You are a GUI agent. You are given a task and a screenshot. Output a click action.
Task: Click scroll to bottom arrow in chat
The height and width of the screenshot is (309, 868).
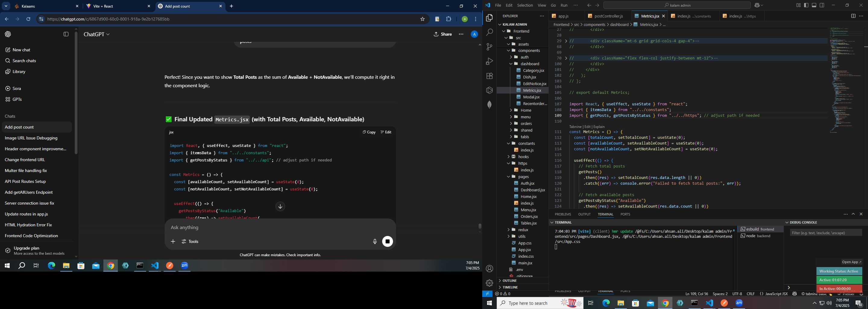280,206
